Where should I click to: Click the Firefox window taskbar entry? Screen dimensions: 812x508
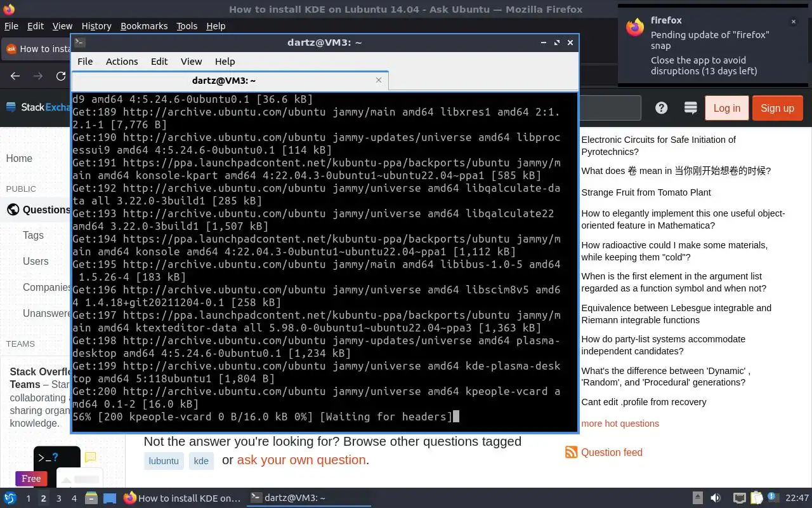(182, 498)
